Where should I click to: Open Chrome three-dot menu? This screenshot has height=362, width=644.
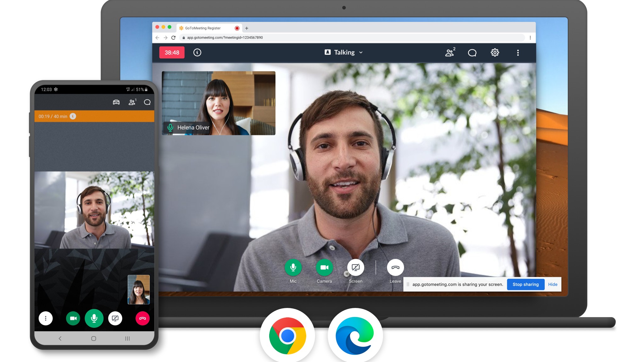[530, 37]
